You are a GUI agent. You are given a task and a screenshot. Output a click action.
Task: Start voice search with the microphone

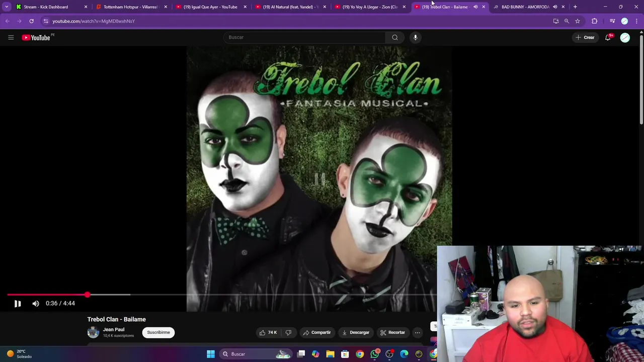tap(416, 37)
